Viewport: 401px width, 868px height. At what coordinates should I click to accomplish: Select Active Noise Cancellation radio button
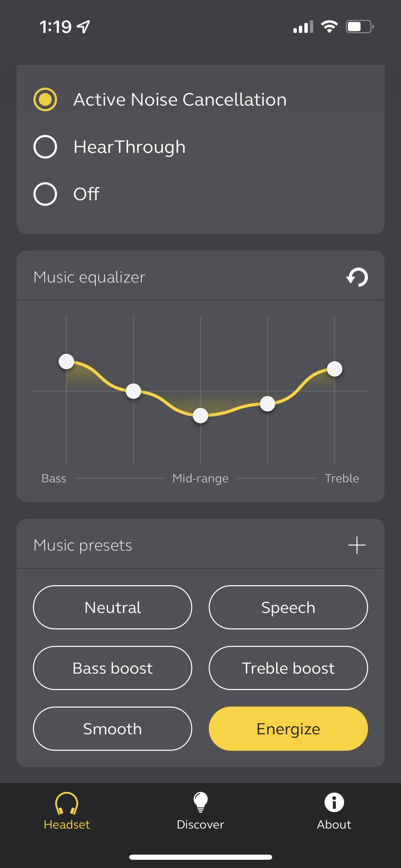(x=45, y=100)
